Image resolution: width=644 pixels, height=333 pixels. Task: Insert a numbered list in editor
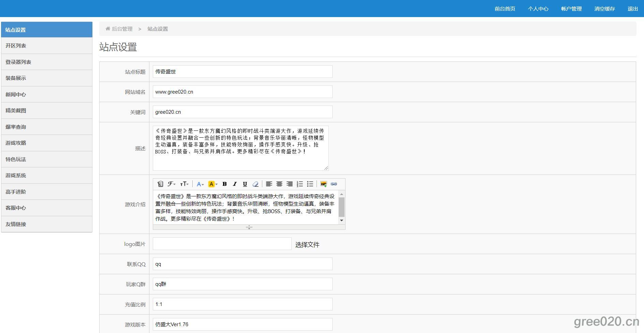click(x=300, y=184)
